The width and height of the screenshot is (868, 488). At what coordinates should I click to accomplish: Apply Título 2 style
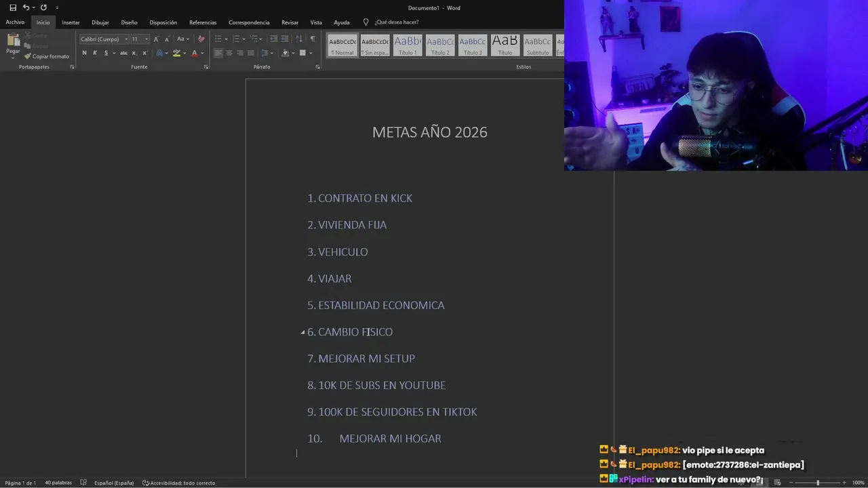pyautogui.click(x=440, y=45)
